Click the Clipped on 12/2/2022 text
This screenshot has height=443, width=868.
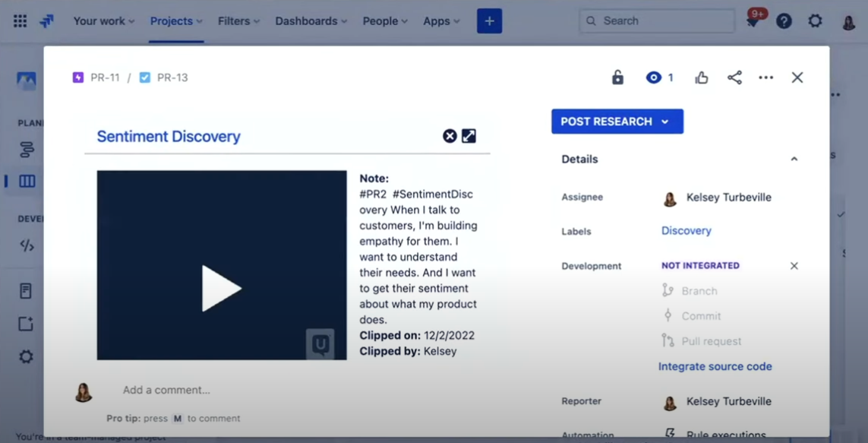[x=417, y=336]
